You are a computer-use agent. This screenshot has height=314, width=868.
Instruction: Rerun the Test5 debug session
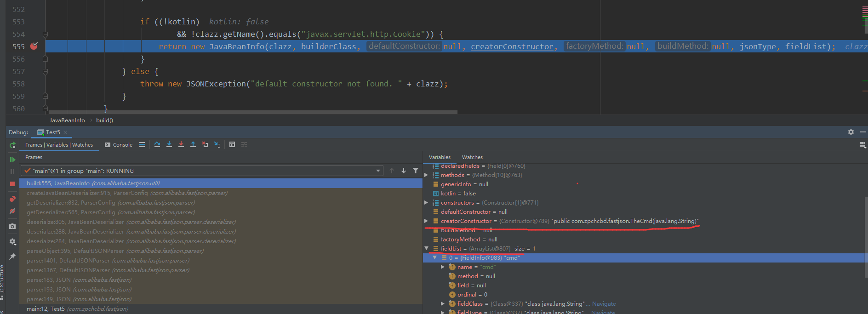[12, 145]
